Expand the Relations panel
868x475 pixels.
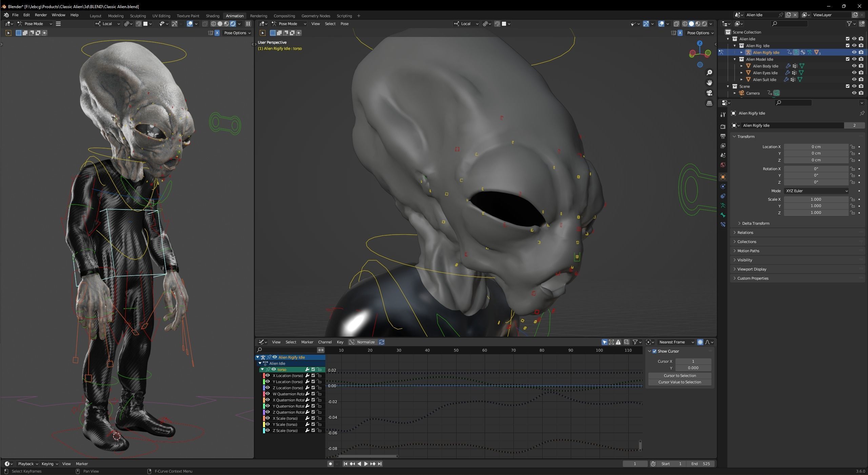coord(745,233)
